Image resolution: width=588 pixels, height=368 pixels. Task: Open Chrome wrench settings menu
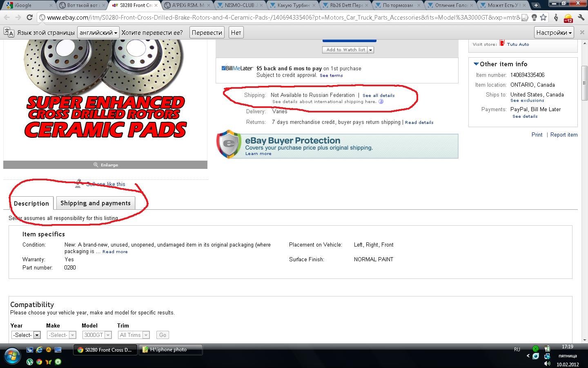coord(581,18)
